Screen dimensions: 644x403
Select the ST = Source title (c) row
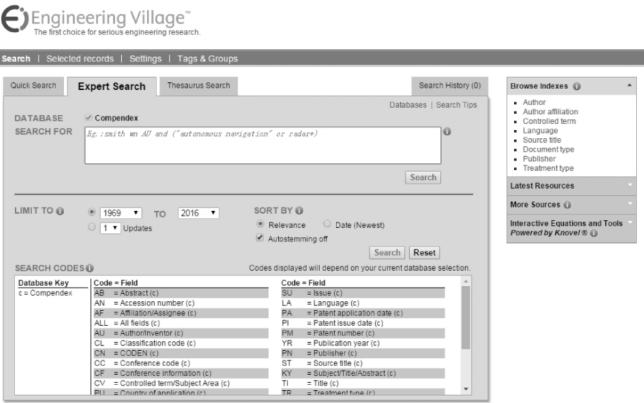click(x=363, y=363)
